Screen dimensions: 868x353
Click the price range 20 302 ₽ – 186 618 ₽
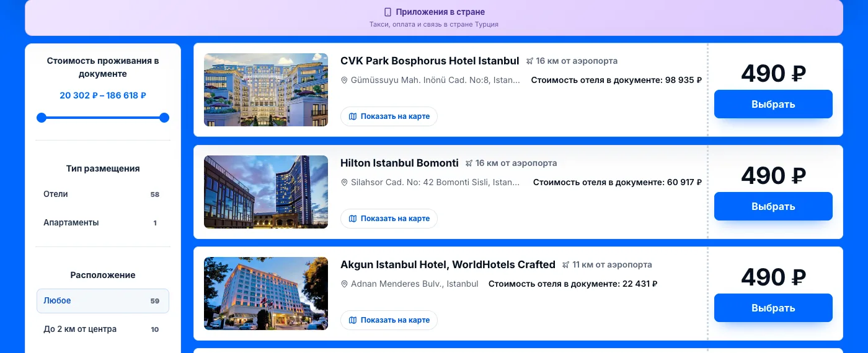(103, 95)
